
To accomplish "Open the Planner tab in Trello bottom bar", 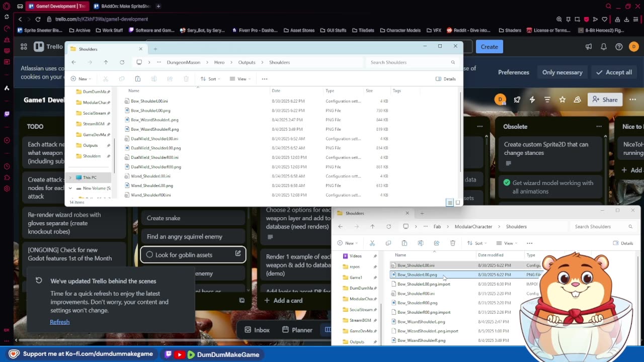I will pyautogui.click(x=297, y=330).
